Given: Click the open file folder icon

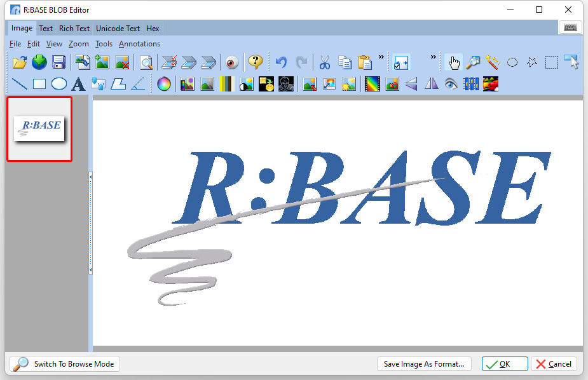Looking at the screenshot, I should coord(20,62).
